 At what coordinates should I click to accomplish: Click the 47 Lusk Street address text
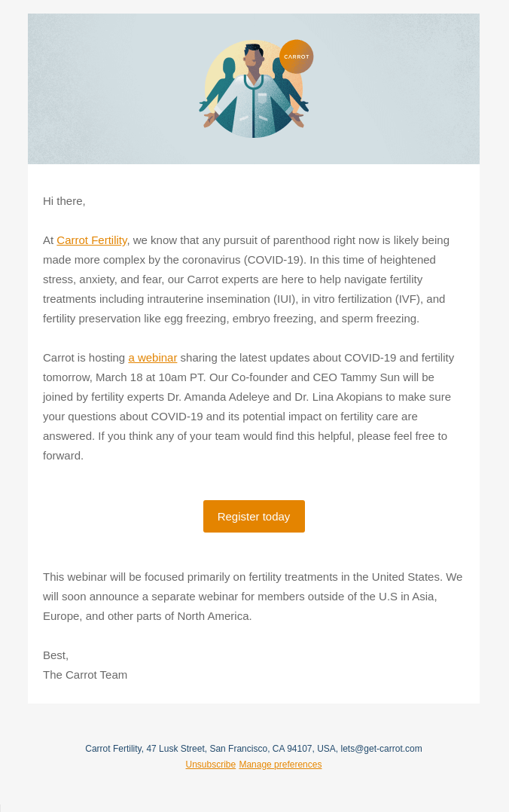click(175, 749)
